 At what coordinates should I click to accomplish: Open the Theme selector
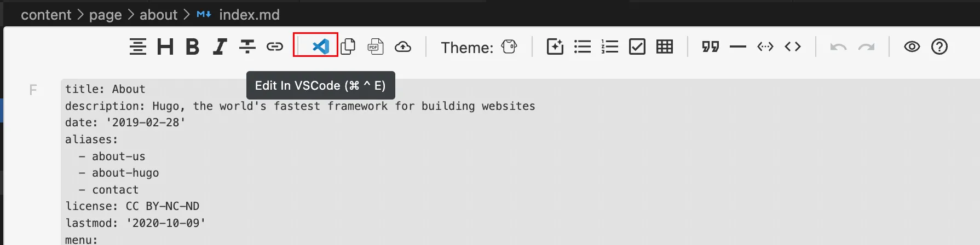coord(509,47)
